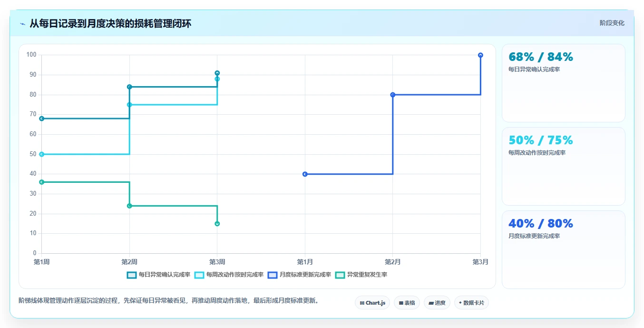Image resolution: width=644 pixels, height=328 pixels.
Task: Click 月度标准更新完成率 caption in third card
Action: [534, 236]
